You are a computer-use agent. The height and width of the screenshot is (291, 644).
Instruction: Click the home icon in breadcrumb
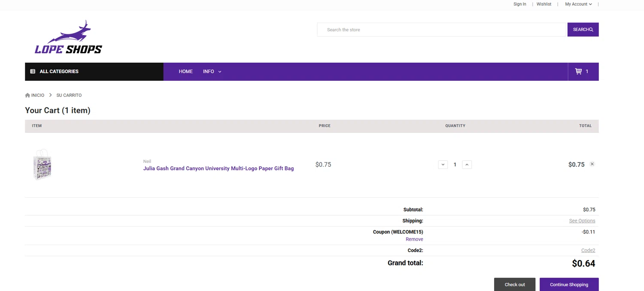pyautogui.click(x=27, y=95)
